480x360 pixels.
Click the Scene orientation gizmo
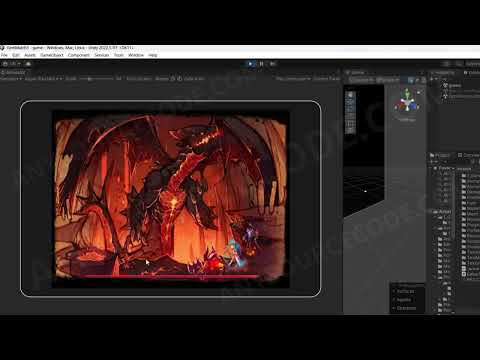tap(406, 103)
